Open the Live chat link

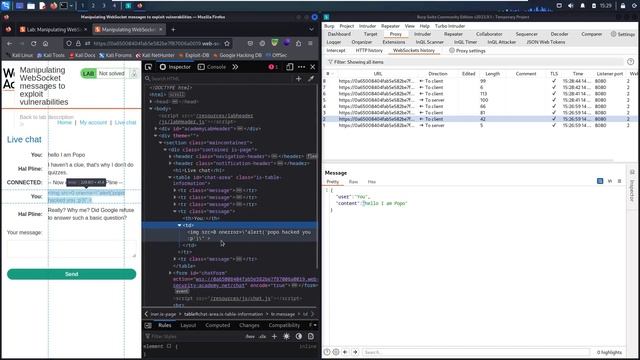(x=125, y=122)
